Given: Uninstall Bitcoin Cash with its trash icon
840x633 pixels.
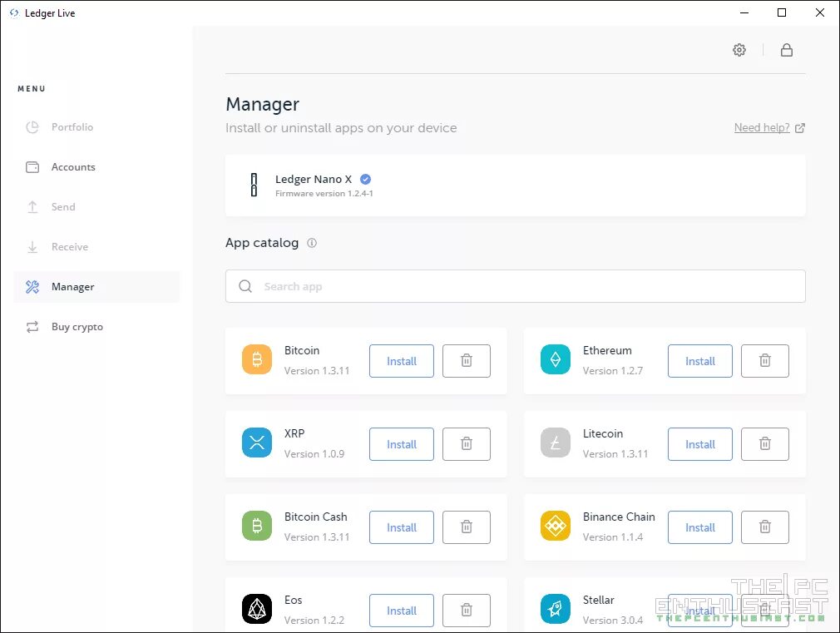Looking at the screenshot, I should 467,527.
